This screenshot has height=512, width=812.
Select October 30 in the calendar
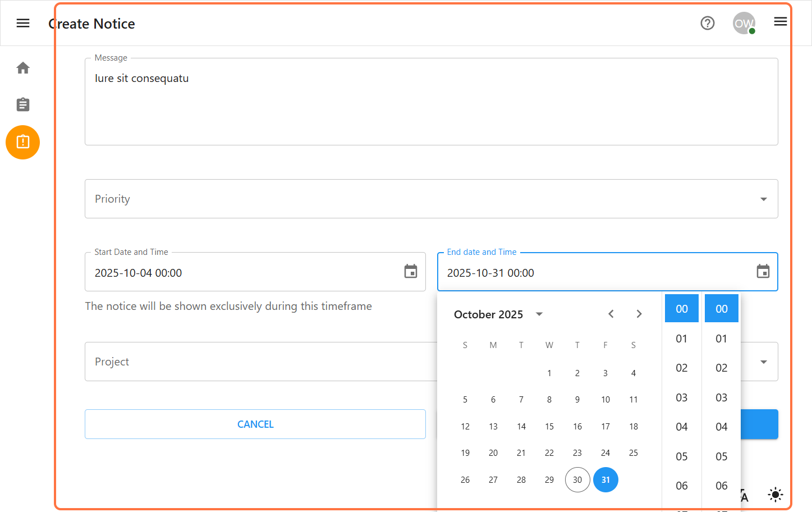point(577,479)
